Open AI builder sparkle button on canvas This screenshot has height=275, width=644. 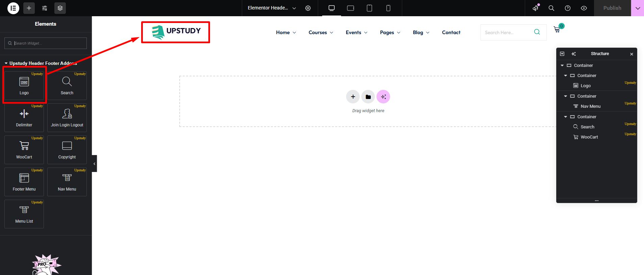click(383, 97)
